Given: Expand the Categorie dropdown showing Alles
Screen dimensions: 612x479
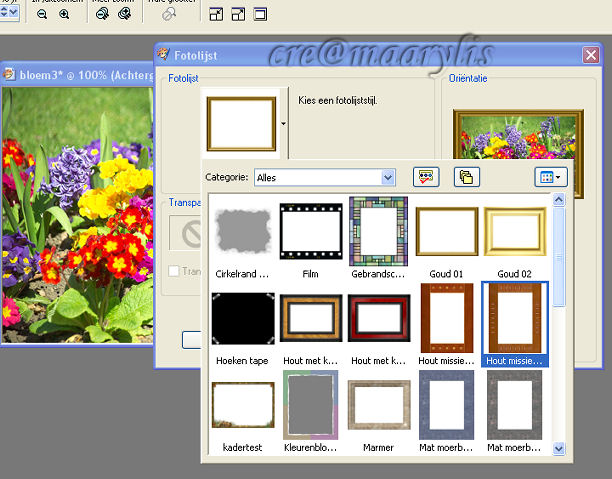Looking at the screenshot, I should click(388, 178).
